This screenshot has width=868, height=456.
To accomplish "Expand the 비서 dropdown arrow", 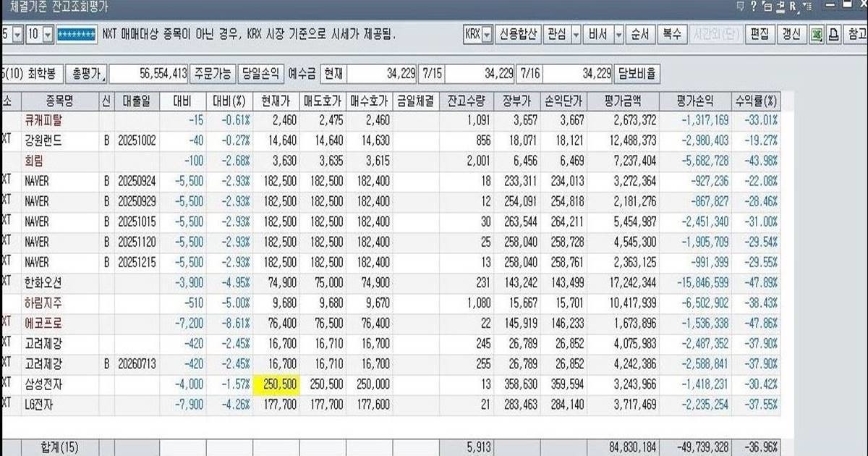I will (618, 34).
